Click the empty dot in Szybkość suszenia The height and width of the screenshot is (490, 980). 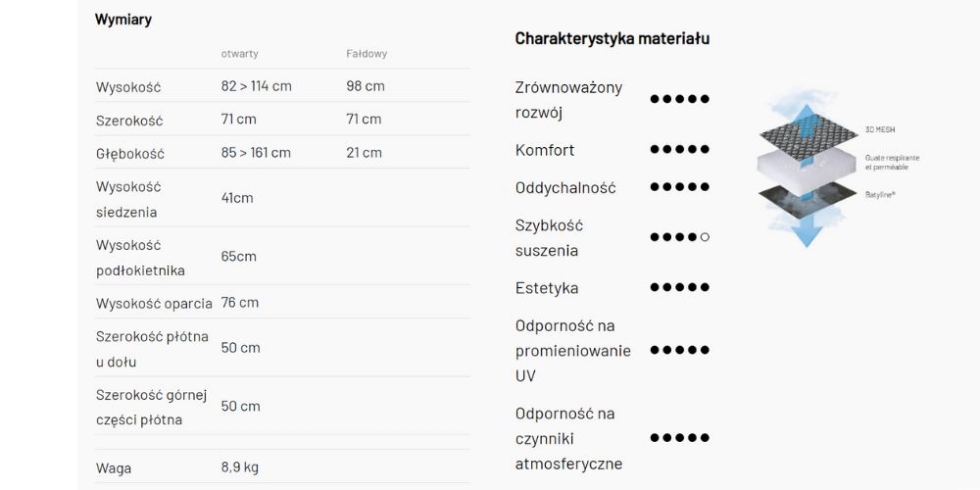pos(705,237)
